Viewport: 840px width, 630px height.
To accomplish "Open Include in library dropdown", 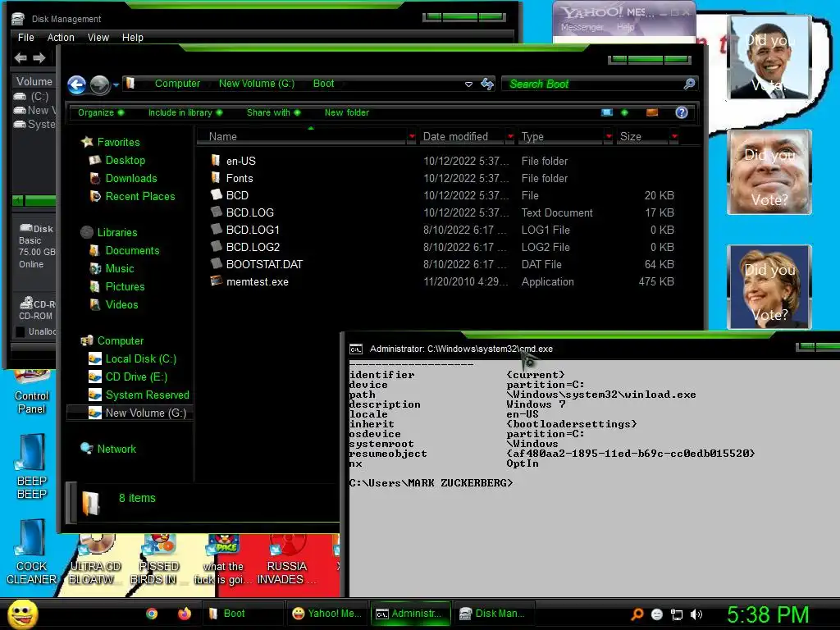I will 185,112.
